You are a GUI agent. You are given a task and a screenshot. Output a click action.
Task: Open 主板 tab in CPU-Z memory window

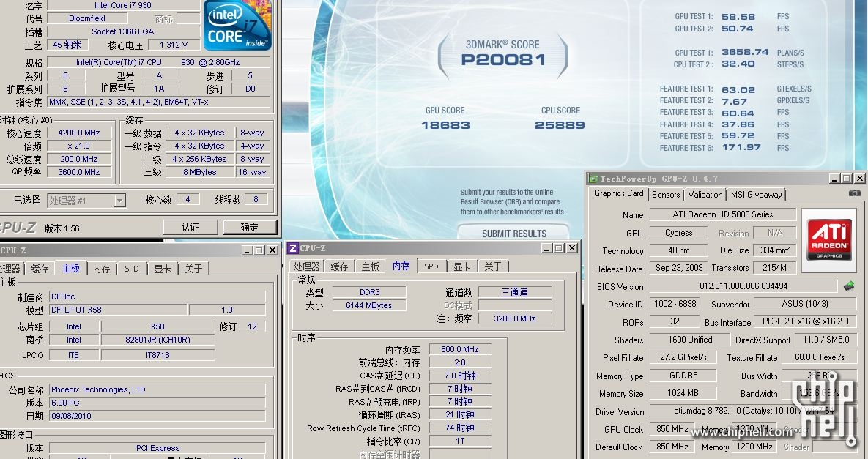(x=371, y=266)
